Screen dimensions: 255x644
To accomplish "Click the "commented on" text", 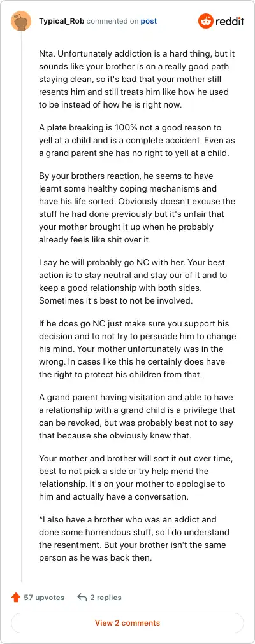I will [x=113, y=21].
